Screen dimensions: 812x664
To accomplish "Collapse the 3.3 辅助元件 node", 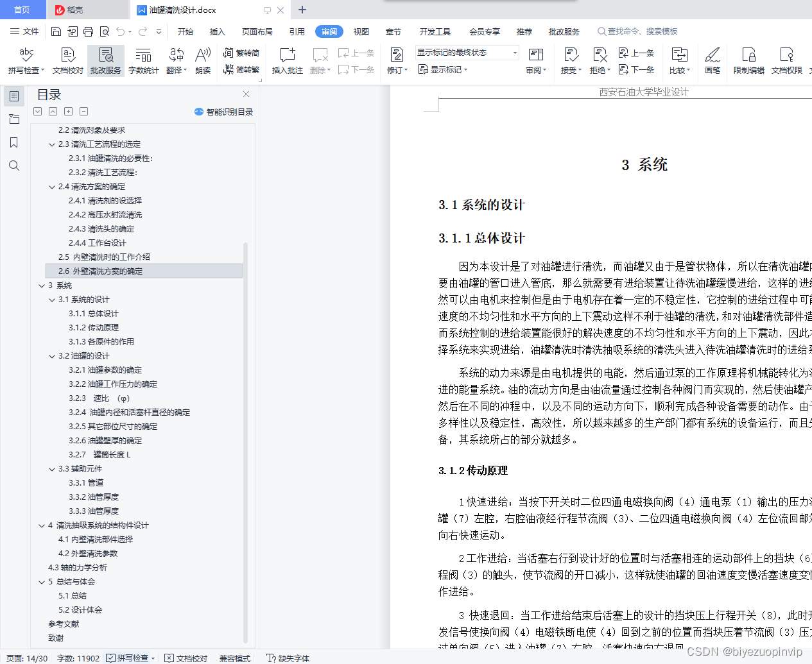I will click(52, 469).
